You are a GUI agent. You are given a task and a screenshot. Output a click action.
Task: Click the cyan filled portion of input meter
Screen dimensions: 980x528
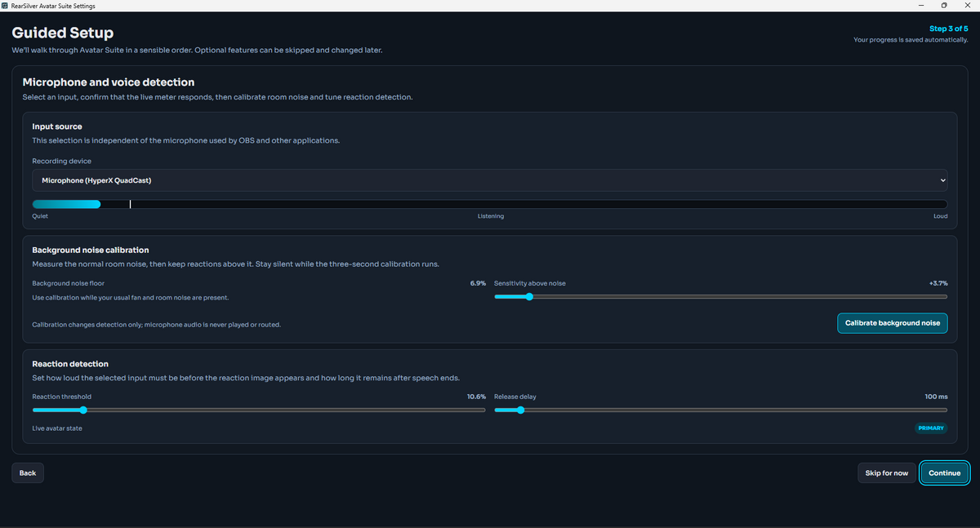tap(66, 204)
